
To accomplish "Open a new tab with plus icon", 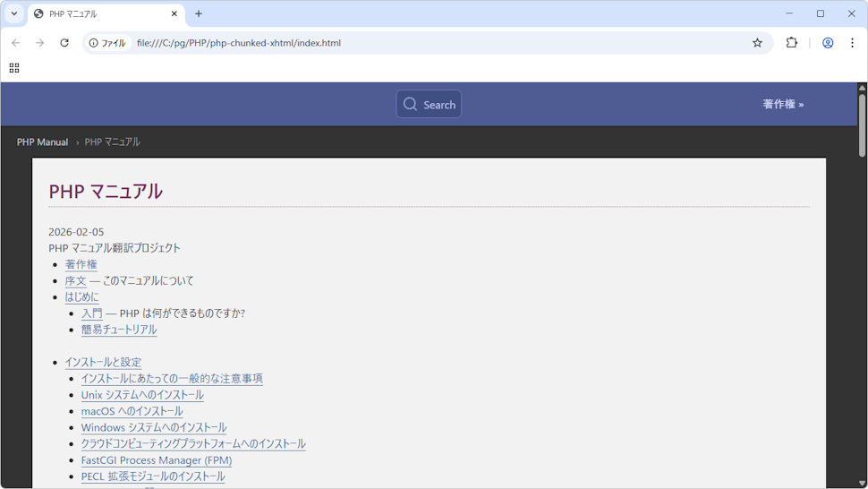I will pos(199,13).
